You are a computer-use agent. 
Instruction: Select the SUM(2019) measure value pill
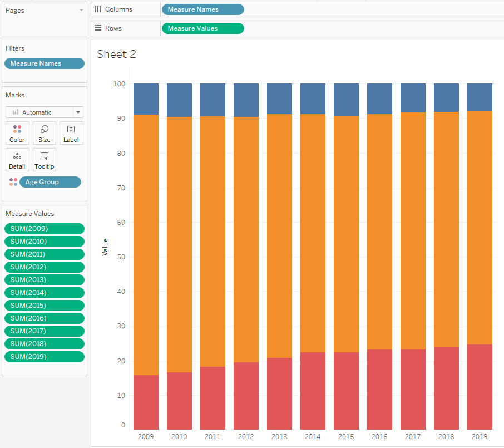[45, 357]
